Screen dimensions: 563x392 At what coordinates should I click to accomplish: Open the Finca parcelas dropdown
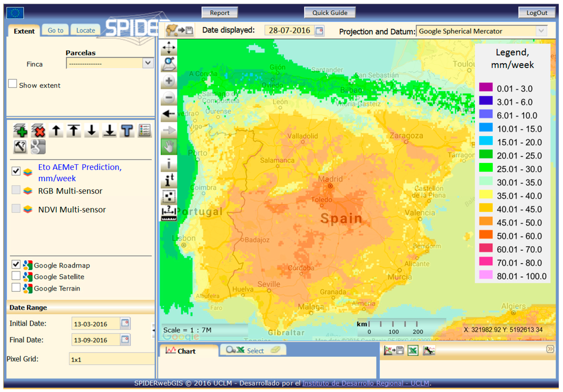pos(148,63)
